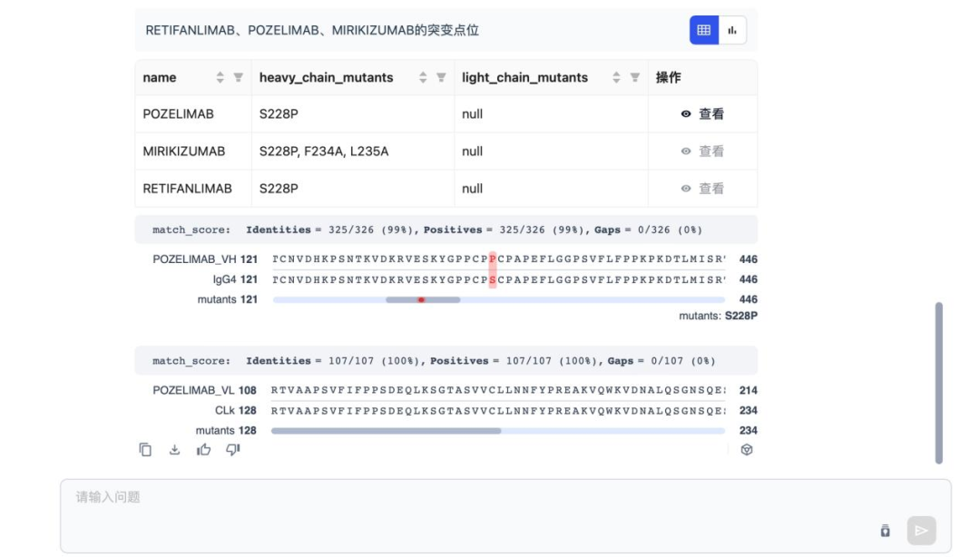Click the CLk sequence label
The width and height of the screenshot is (980, 557).
(225, 411)
